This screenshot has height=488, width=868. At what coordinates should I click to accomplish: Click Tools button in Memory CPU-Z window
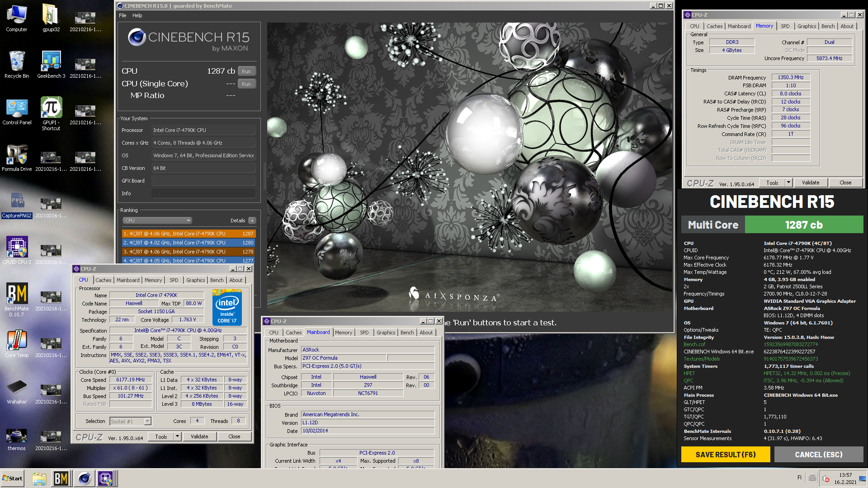click(x=772, y=183)
